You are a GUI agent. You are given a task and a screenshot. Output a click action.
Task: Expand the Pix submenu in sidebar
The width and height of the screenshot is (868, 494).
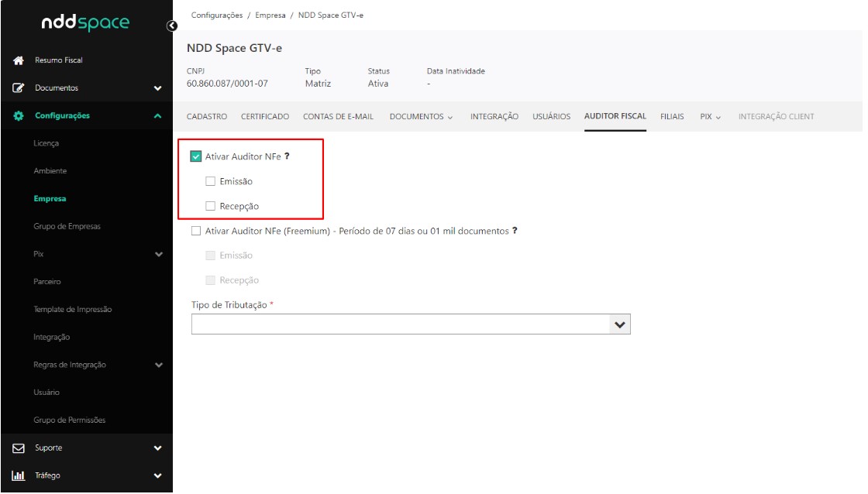(159, 254)
